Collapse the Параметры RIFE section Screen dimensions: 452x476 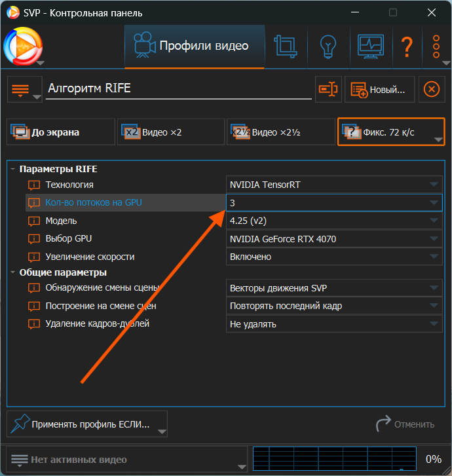pyautogui.click(x=13, y=169)
